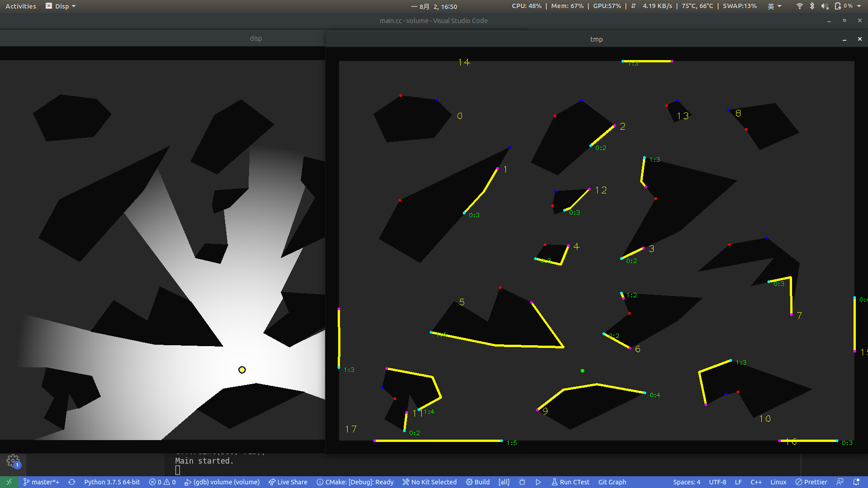Viewport: 868px width, 488px height.
Task: Select a CMake kit via No Kit Selected
Action: (x=429, y=482)
